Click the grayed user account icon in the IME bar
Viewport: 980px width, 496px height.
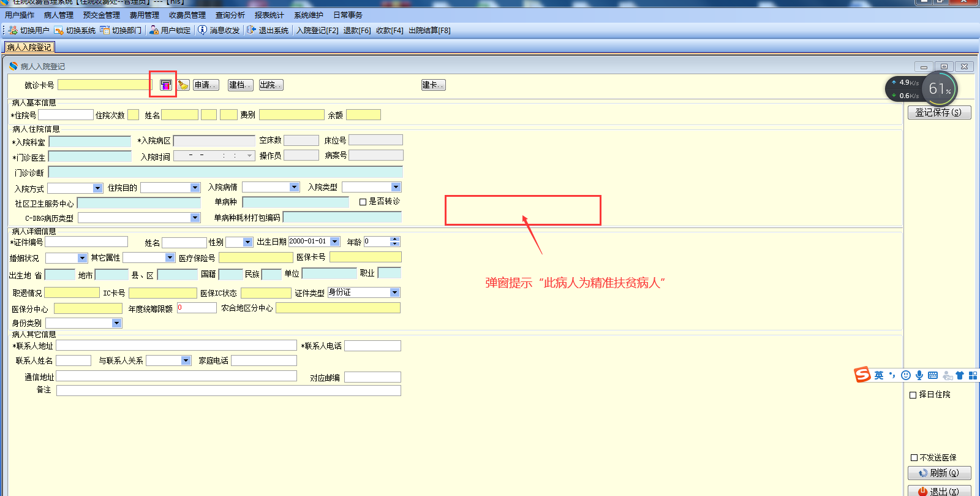(948, 375)
